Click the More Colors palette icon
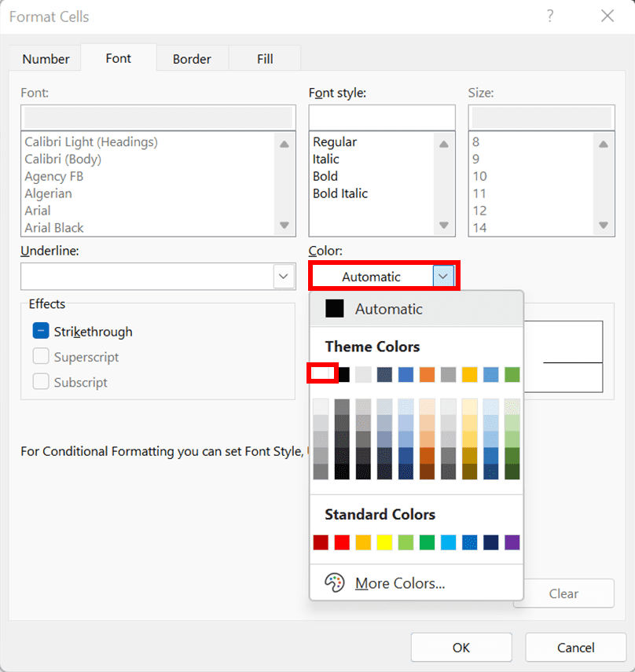Viewport: 635px width, 672px height. pyautogui.click(x=334, y=582)
